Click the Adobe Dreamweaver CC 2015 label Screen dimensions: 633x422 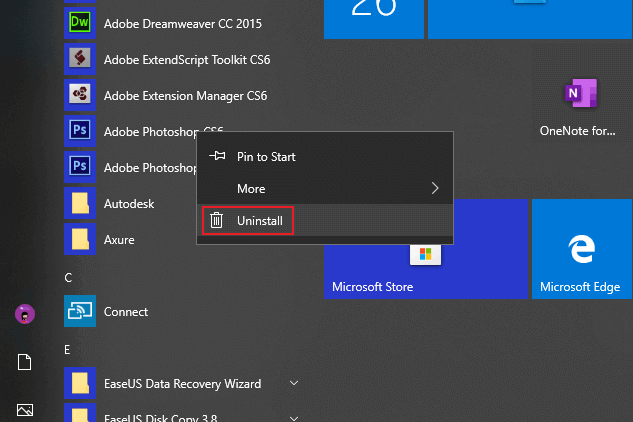(x=183, y=24)
